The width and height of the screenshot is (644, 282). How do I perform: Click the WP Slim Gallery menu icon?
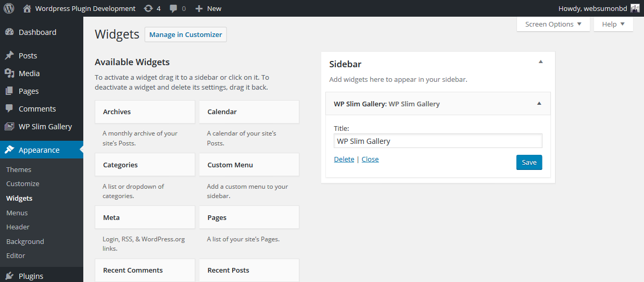point(9,127)
